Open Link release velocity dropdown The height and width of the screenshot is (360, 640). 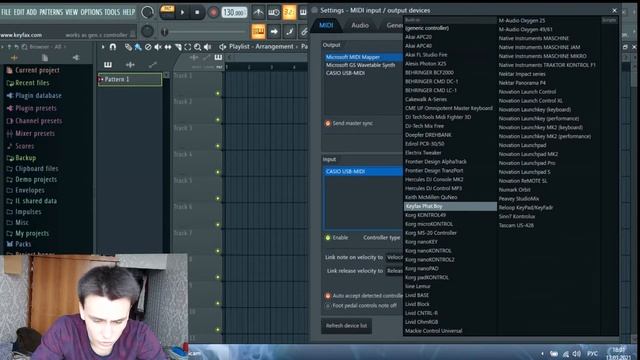pyautogui.click(x=394, y=271)
